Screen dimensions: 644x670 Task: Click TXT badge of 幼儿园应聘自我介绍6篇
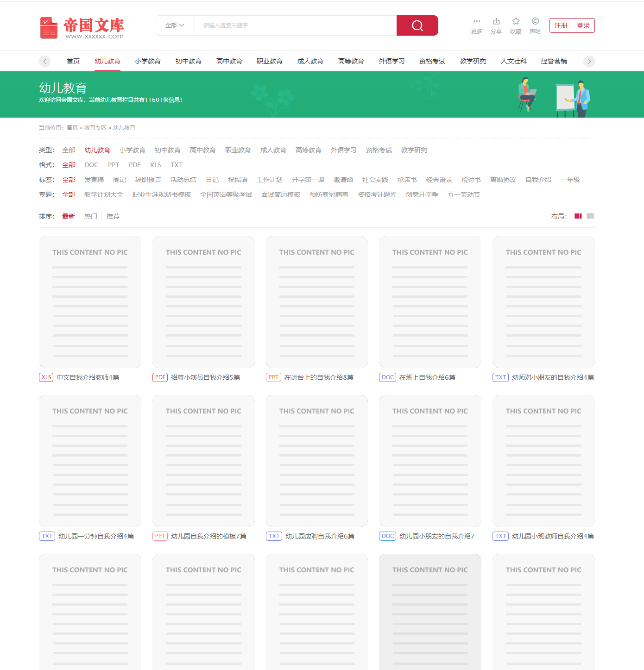tap(274, 536)
